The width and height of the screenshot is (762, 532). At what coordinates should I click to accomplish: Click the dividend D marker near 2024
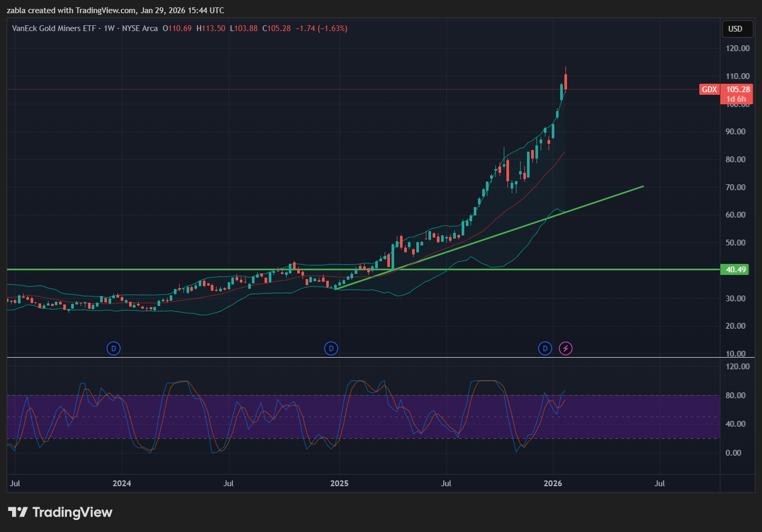pos(113,348)
